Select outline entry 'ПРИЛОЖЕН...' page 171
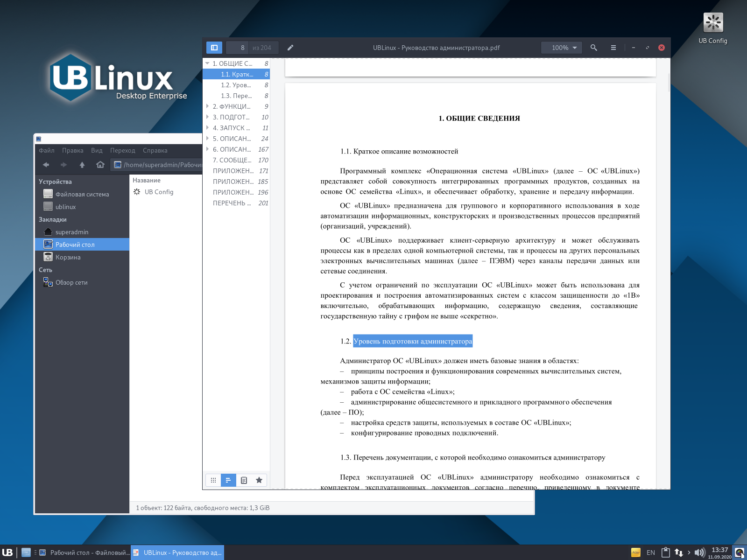This screenshot has height=560, width=747. click(x=236, y=171)
